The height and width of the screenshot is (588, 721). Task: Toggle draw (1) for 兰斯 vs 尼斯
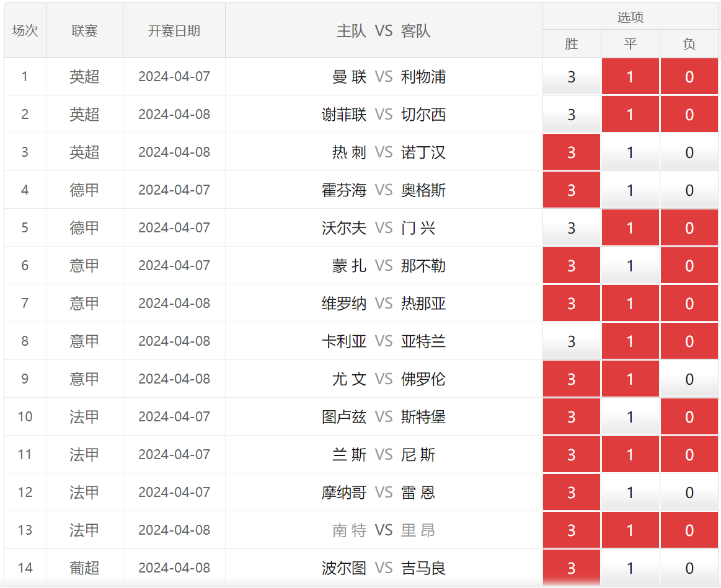click(x=630, y=454)
